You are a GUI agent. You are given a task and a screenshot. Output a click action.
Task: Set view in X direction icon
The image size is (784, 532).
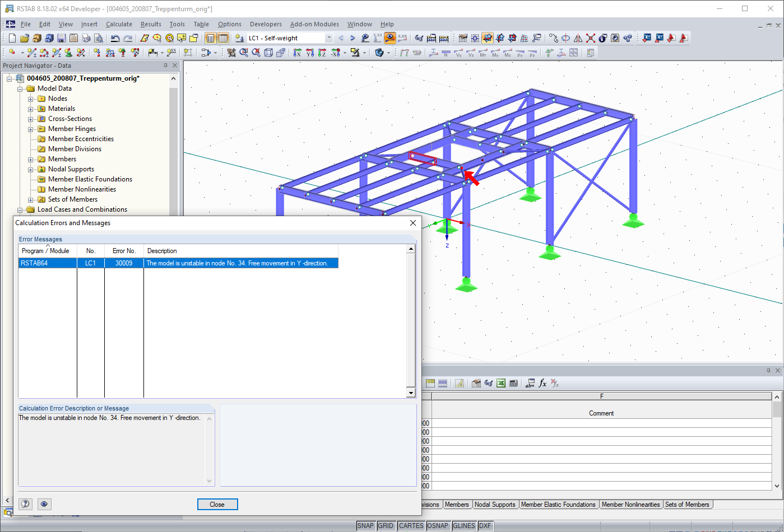pos(297,53)
